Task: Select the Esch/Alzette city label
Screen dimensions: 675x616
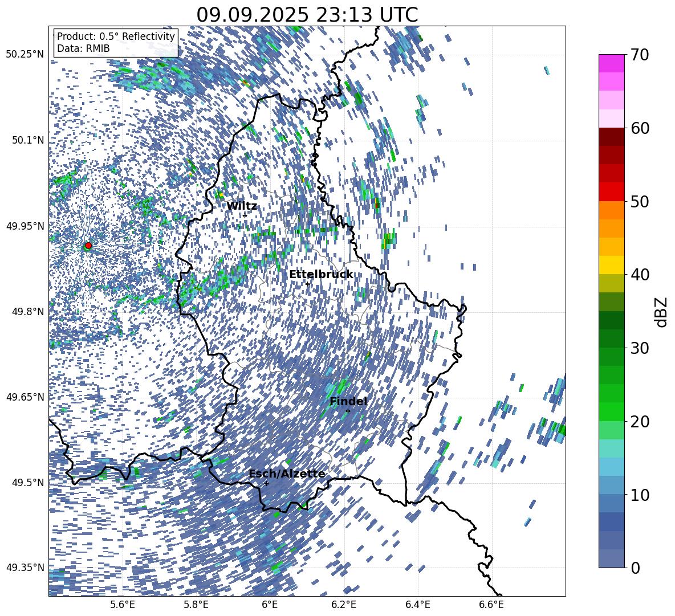Action: [287, 474]
